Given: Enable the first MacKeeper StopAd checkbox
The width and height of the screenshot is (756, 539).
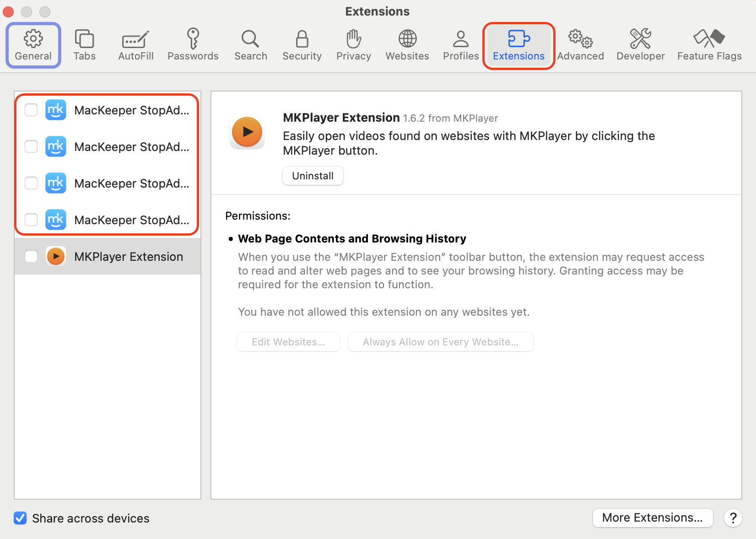Looking at the screenshot, I should coord(31,110).
